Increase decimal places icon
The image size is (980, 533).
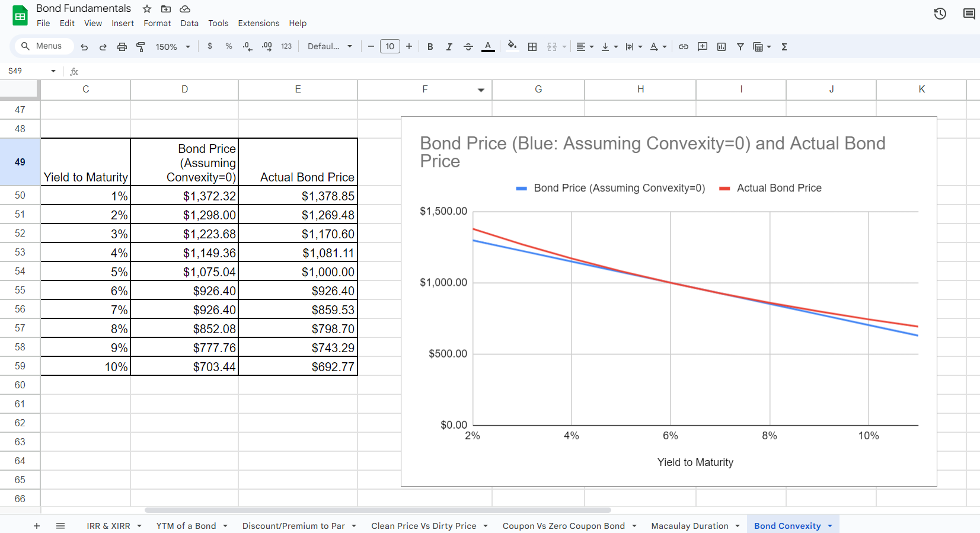267,46
